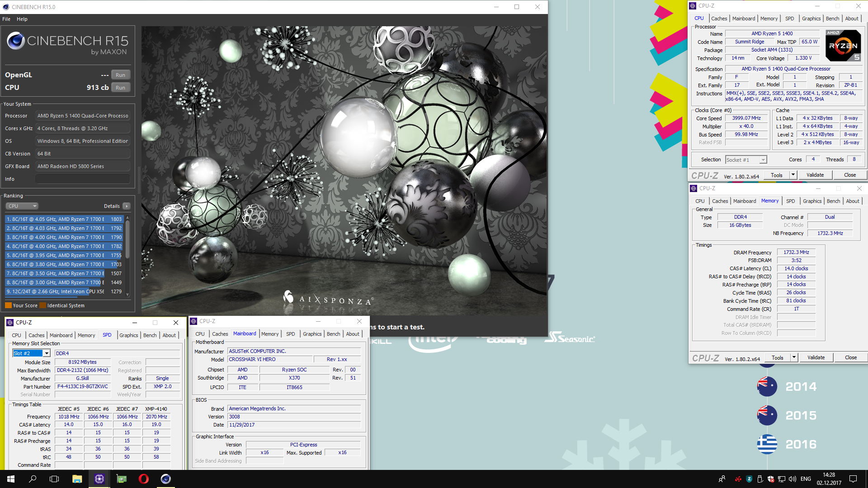Image resolution: width=868 pixels, height=488 pixels.
Task: Open the Windows Start menu
Action: (x=11, y=479)
